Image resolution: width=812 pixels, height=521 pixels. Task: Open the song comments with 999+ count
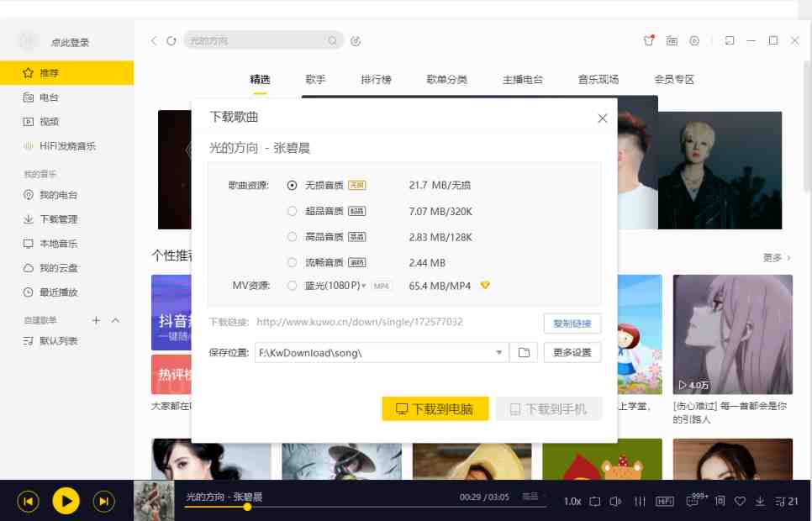692,500
